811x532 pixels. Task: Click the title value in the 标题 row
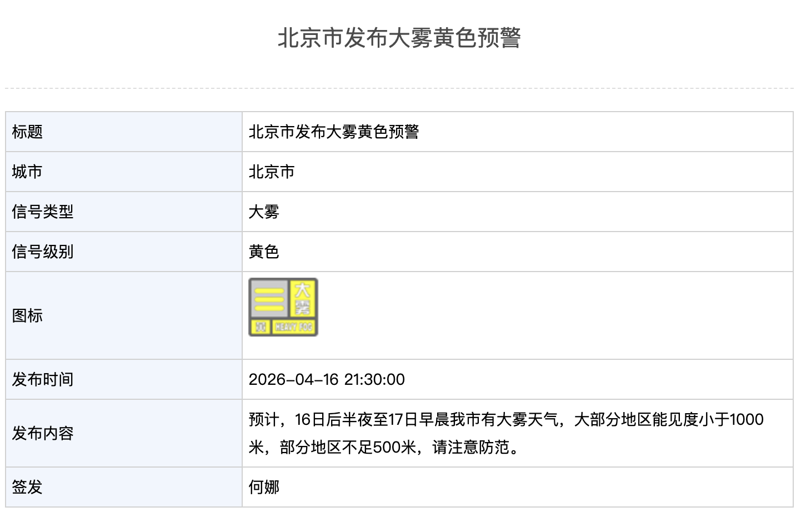click(x=333, y=132)
